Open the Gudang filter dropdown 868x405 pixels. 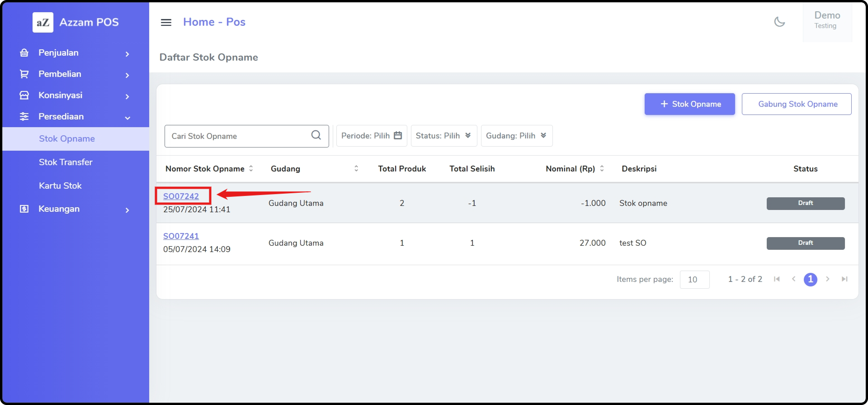(x=516, y=136)
